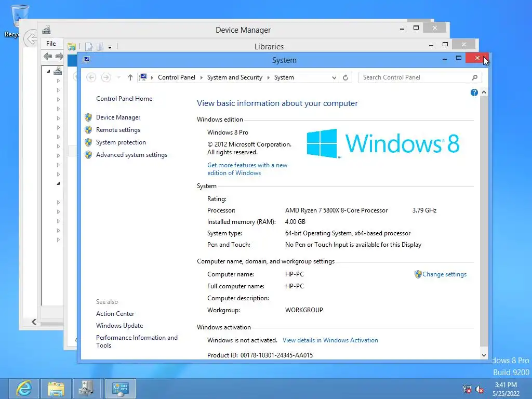Click horizontal scroll left arrow in Device Manager
This screenshot has width=532, height=399.
(34, 322)
